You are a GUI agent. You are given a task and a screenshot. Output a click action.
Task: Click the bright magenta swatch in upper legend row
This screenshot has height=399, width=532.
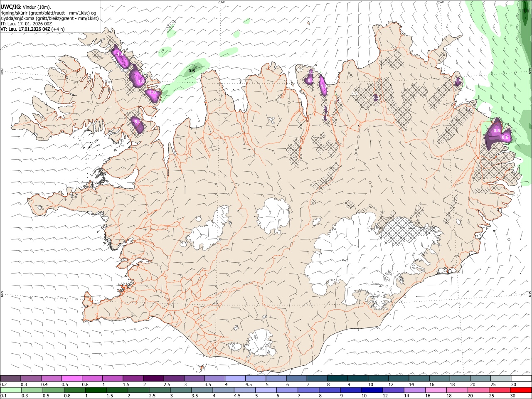pos(72,378)
